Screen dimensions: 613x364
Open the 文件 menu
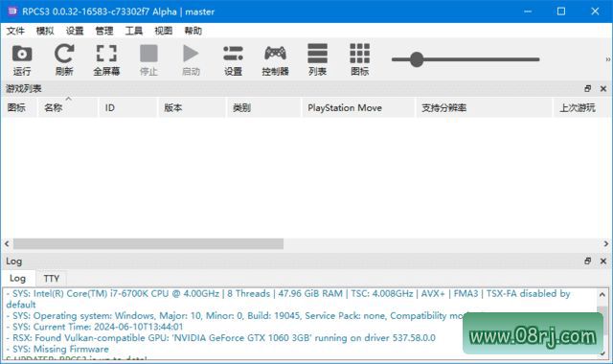pyautogui.click(x=15, y=31)
